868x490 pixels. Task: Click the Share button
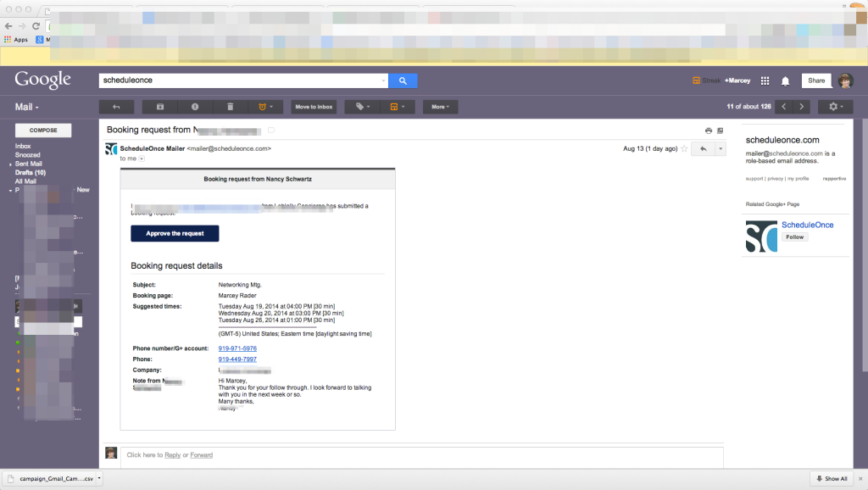point(816,81)
